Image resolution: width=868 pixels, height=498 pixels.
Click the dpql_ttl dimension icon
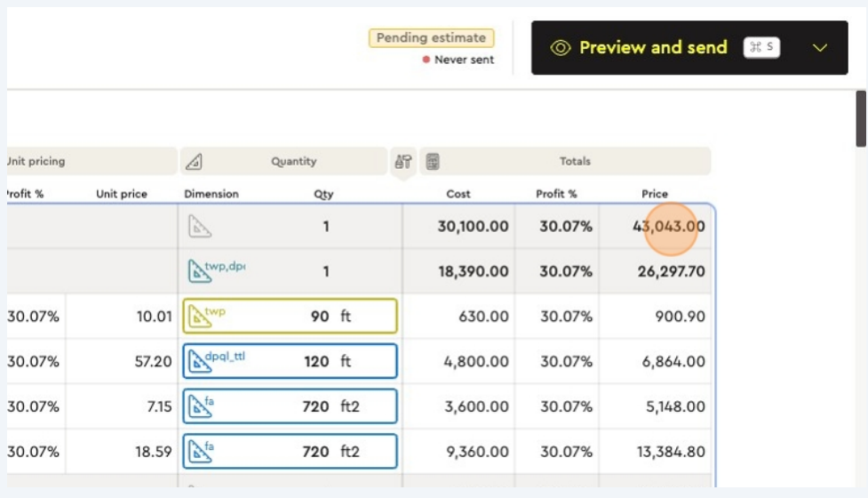point(197,361)
